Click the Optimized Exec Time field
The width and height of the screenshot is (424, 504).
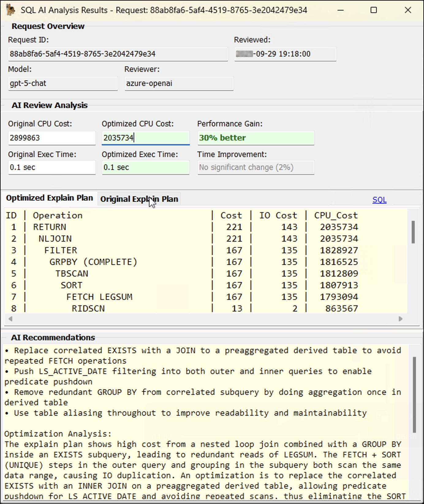coord(146,167)
